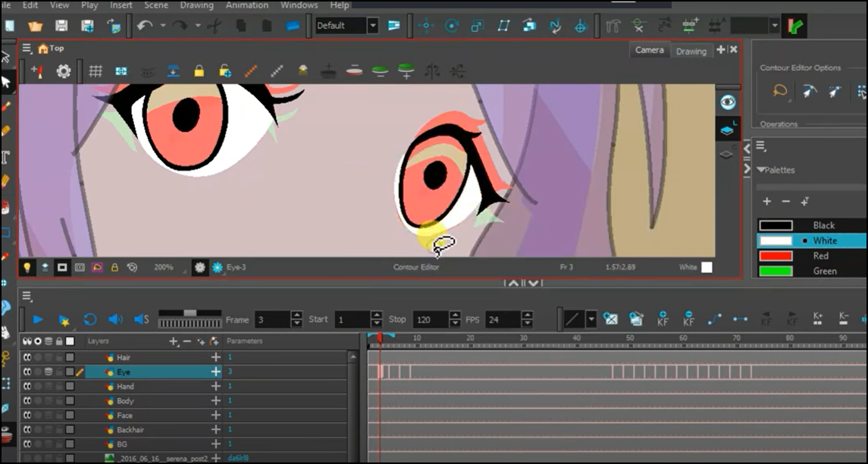
Task: Open the Undo history dropdown arrow
Action: point(163,26)
